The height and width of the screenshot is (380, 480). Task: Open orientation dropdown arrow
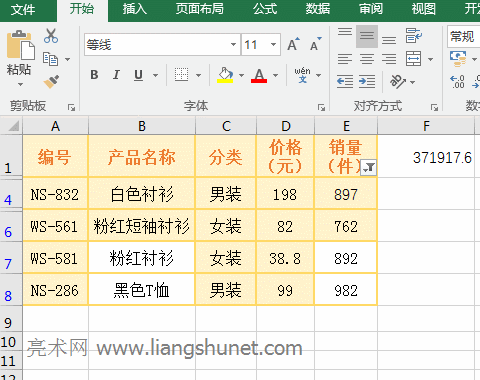click(413, 82)
